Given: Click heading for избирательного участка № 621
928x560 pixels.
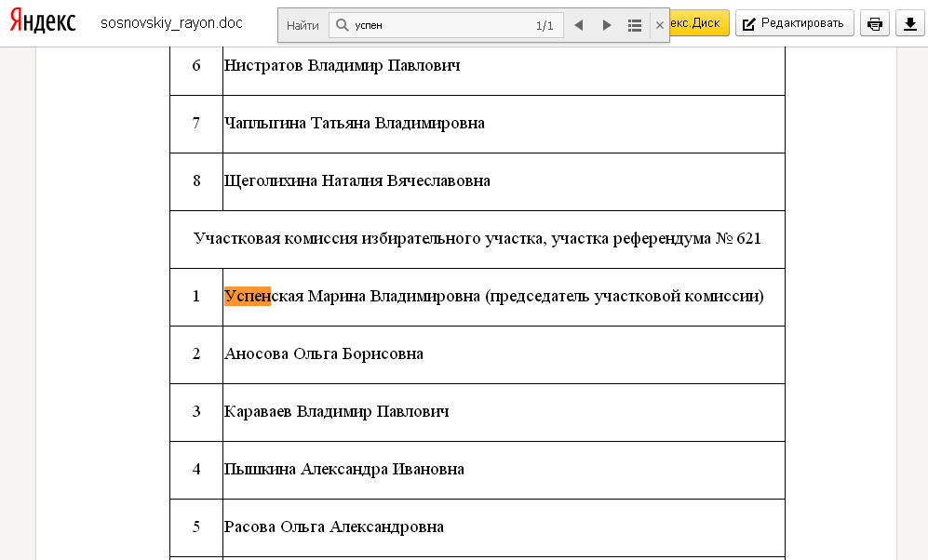Looking at the screenshot, I should point(477,238).
